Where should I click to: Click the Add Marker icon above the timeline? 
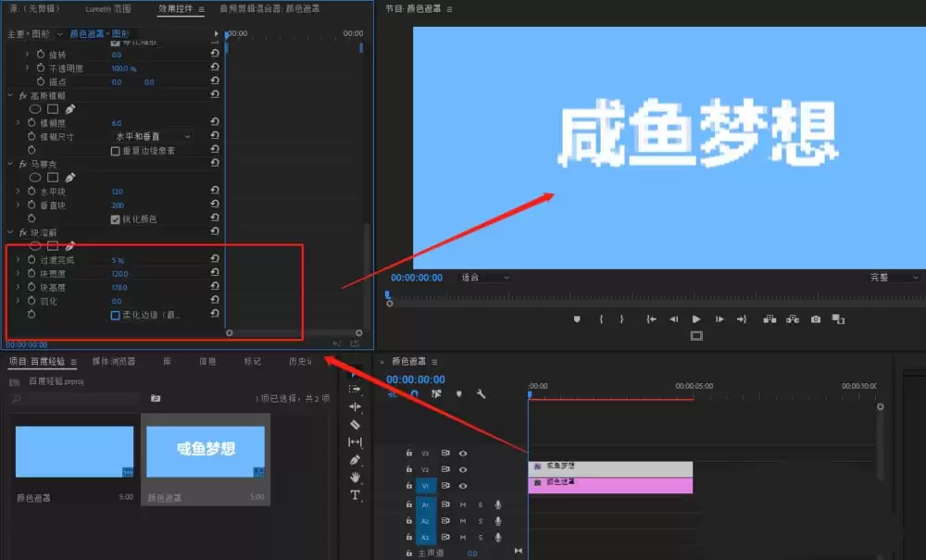(458, 393)
